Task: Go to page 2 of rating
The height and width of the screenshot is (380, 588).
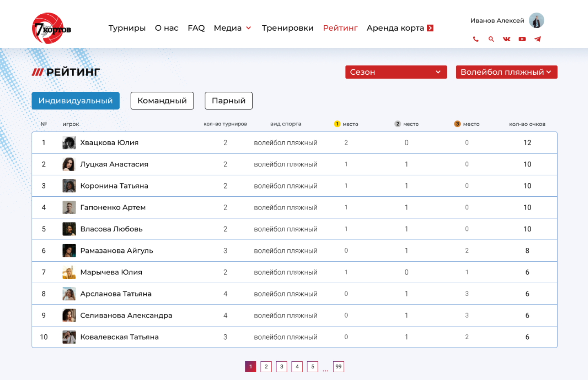Action: click(x=266, y=367)
